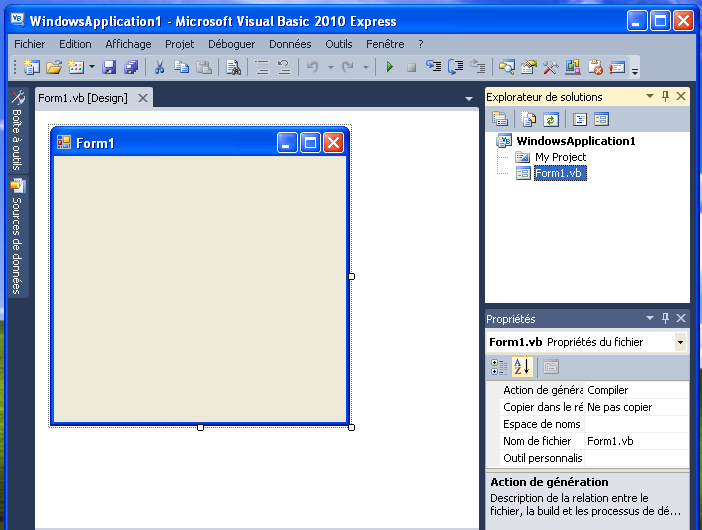Open the Propriétés panel window position dropdown
Viewport: 702px width, 530px height.
[x=650, y=318]
